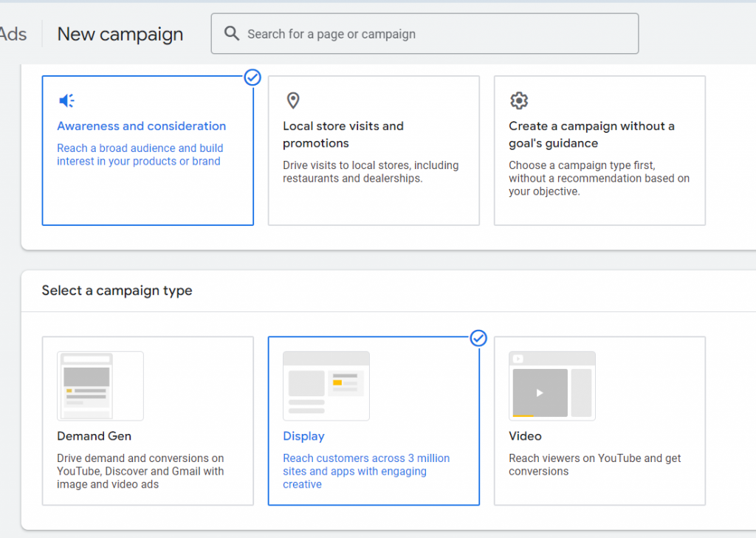Viewport: 756px width, 538px height.
Task: Toggle the Awareness and consideration checkmark
Action: tap(252, 77)
